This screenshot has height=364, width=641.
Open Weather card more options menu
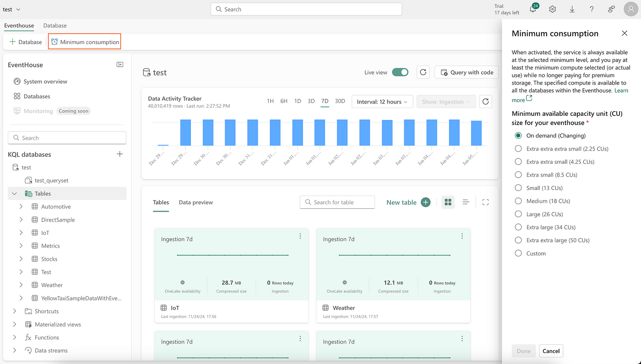(x=462, y=236)
